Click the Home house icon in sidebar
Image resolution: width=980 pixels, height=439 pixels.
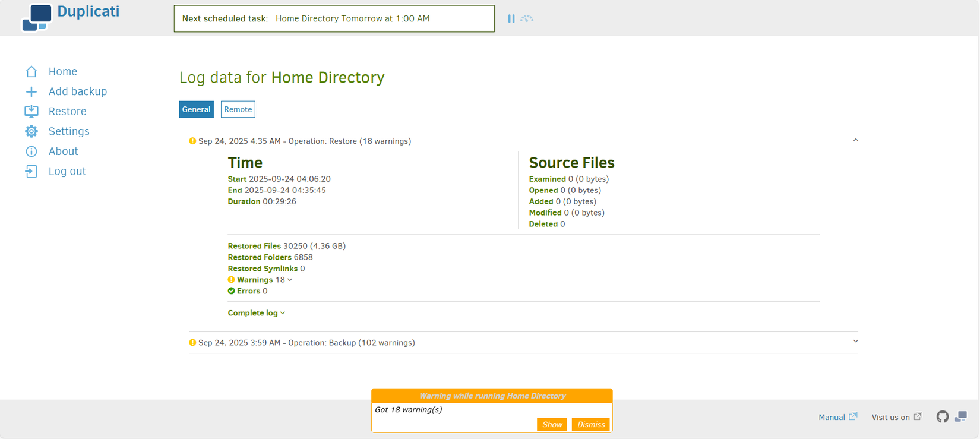pyautogui.click(x=31, y=72)
